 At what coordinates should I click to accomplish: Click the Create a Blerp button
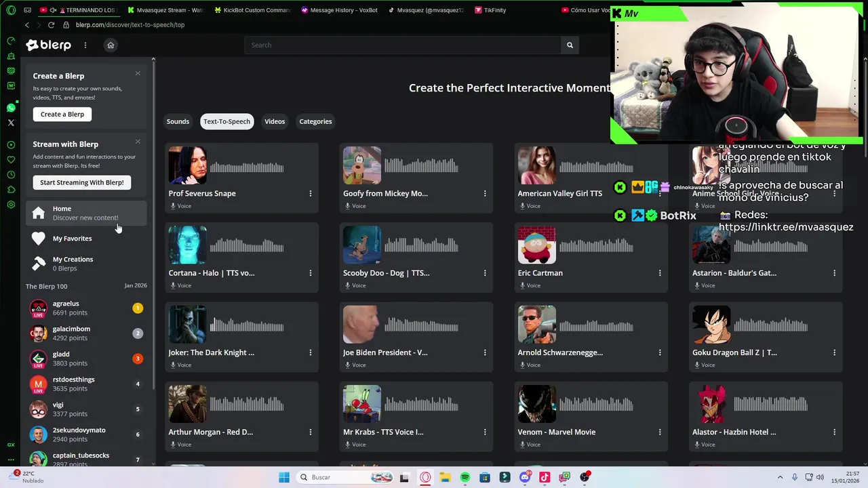(x=62, y=114)
